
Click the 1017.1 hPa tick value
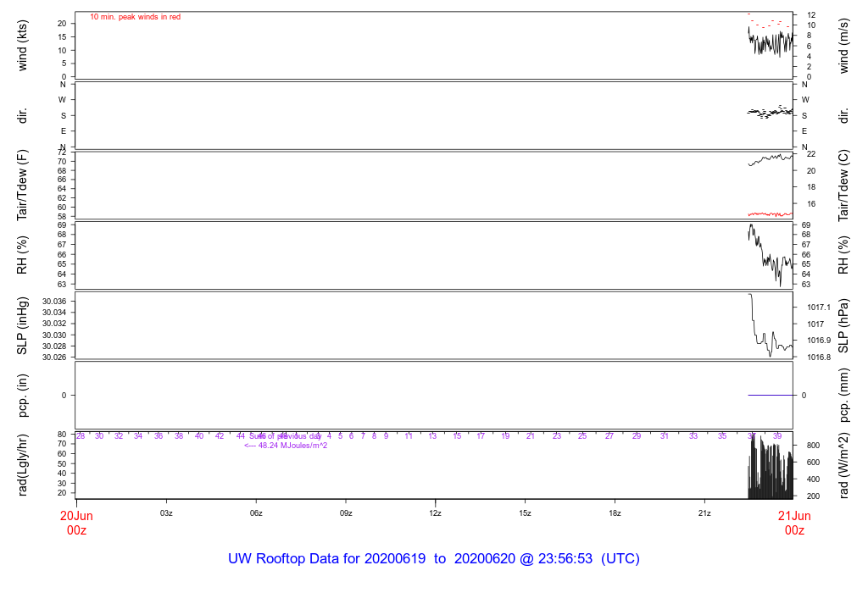[819, 307]
